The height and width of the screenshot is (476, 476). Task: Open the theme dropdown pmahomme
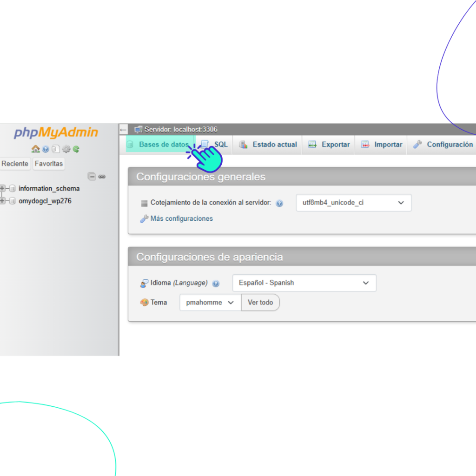click(211, 302)
